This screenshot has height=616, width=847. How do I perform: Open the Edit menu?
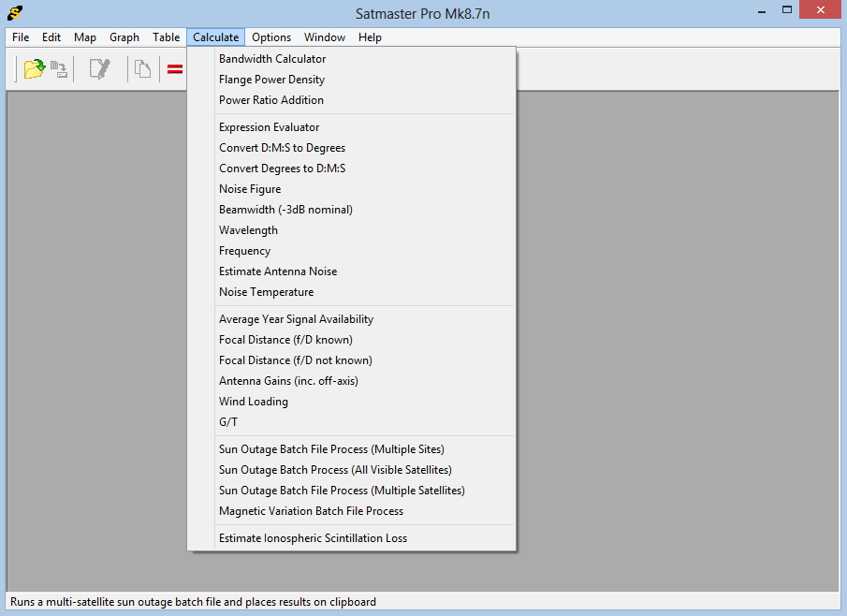pyautogui.click(x=51, y=37)
